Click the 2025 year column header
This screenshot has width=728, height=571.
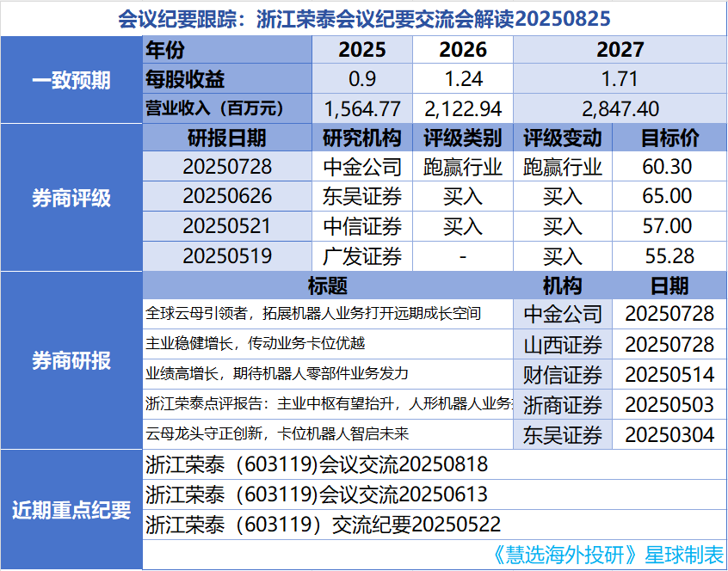click(362, 50)
